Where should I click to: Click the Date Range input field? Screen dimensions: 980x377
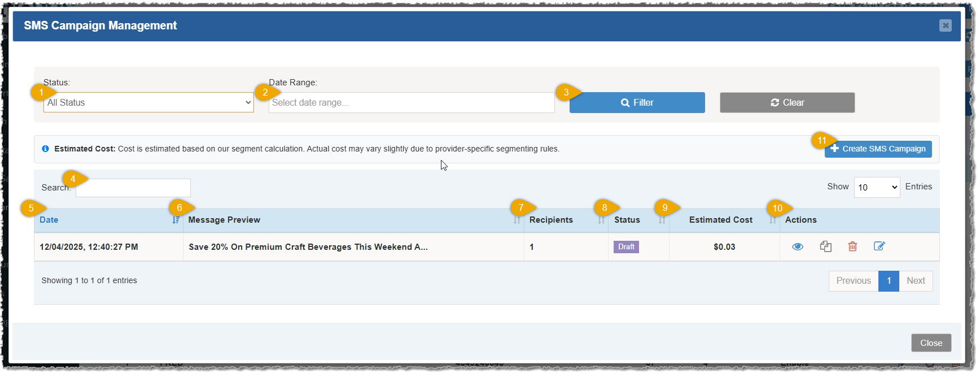pyautogui.click(x=412, y=102)
